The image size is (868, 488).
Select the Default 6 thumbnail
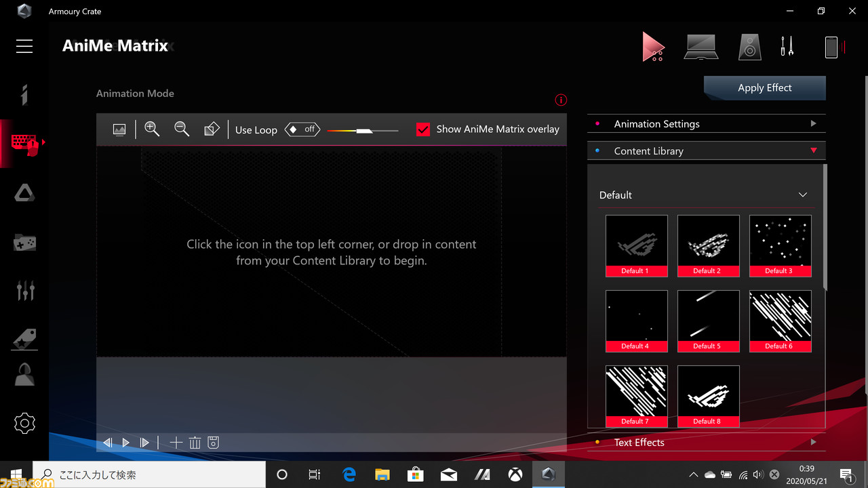point(780,321)
